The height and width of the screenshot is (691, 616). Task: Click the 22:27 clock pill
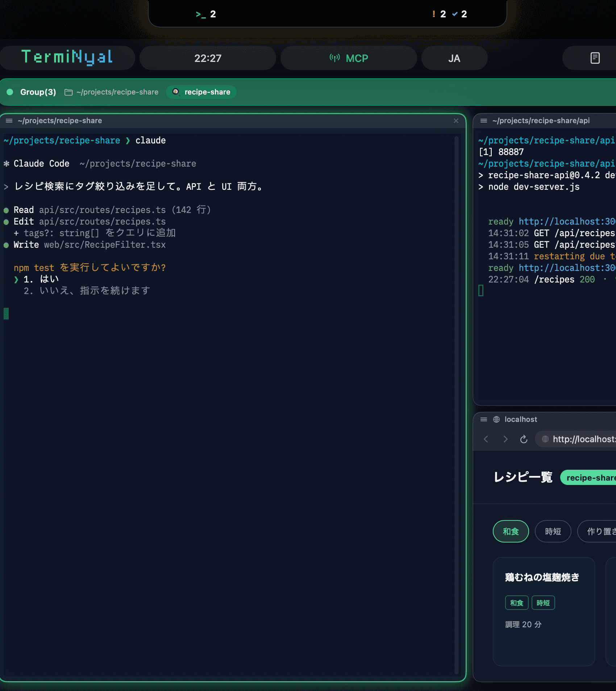(x=208, y=58)
